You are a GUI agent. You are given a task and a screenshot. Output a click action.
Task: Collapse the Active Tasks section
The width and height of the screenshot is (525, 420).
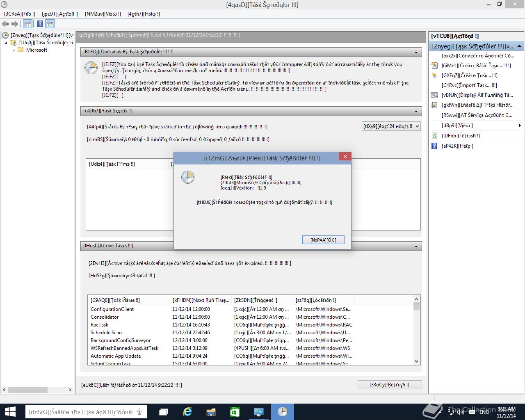point(416,246)
